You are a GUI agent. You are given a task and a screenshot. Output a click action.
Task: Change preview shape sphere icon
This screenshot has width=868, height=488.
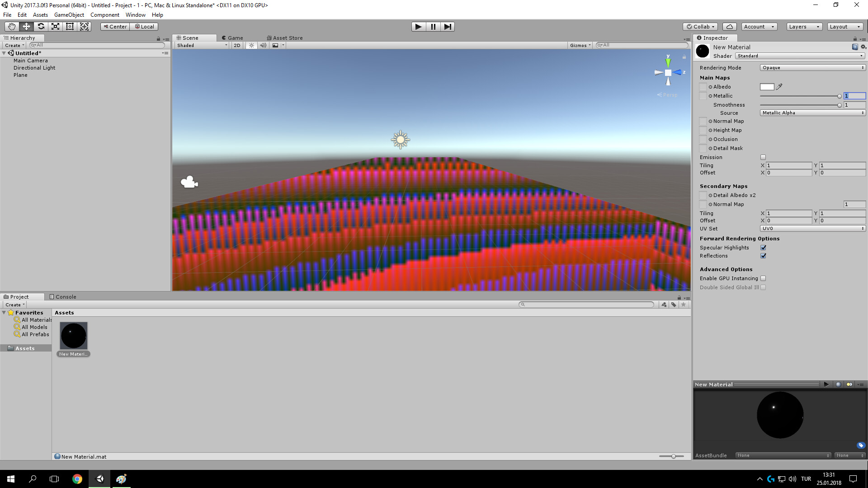838,385
